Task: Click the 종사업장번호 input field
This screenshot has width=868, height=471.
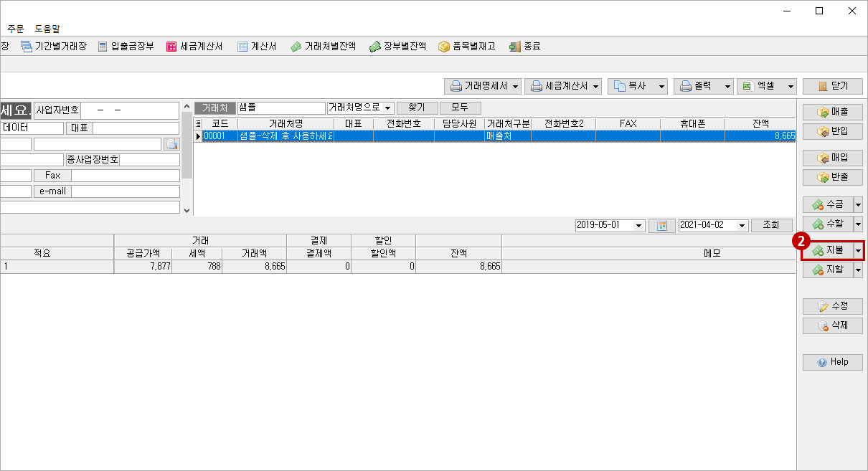Action: pos(149,160)
